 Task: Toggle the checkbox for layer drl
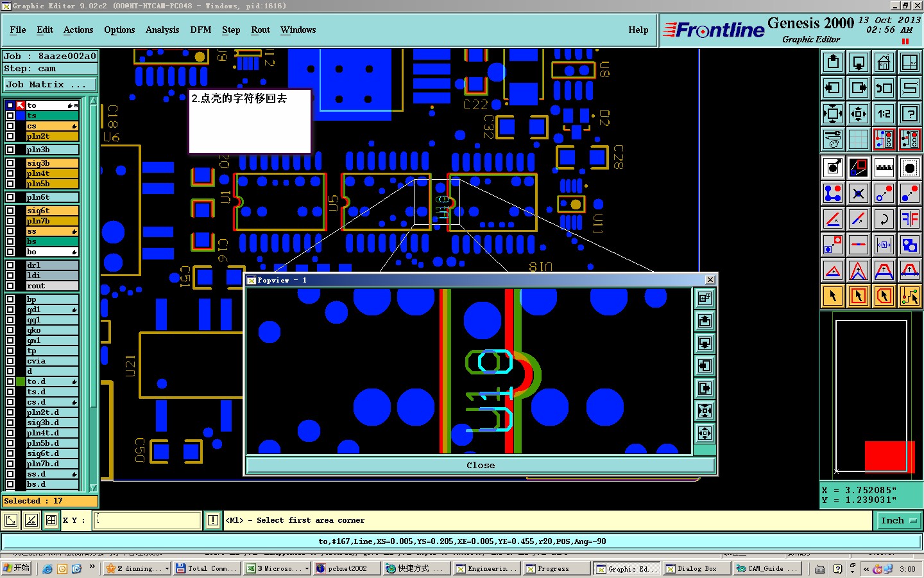click(x=10, y=265)
